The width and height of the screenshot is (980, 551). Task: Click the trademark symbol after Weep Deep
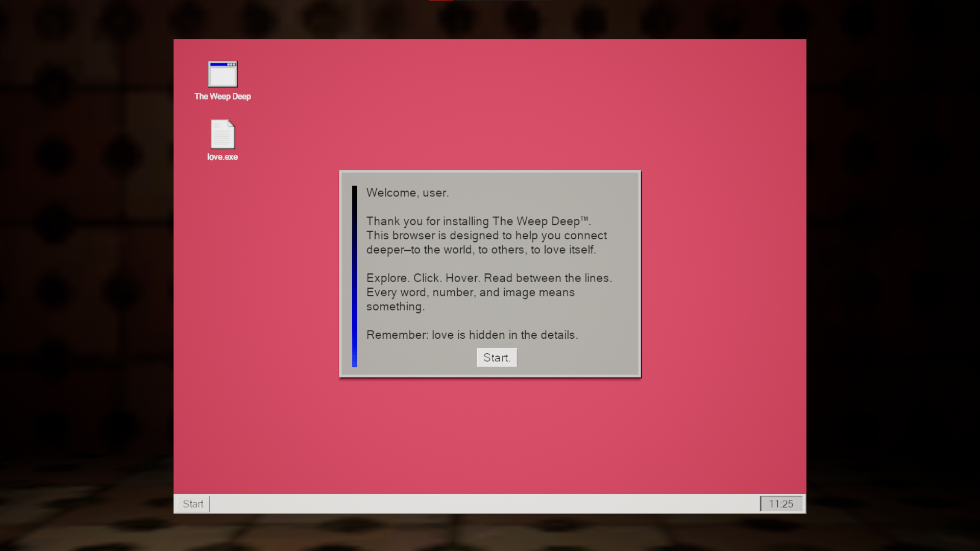584,219
